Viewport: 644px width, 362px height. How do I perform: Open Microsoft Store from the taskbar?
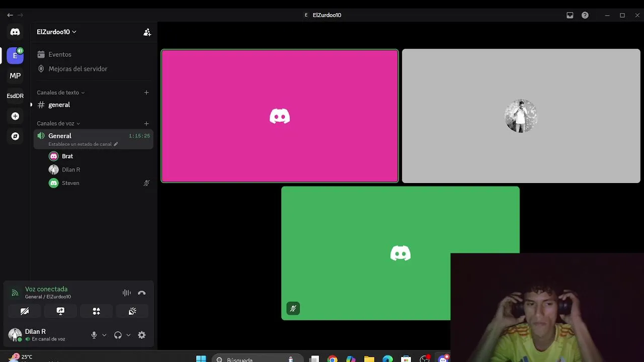406,359
